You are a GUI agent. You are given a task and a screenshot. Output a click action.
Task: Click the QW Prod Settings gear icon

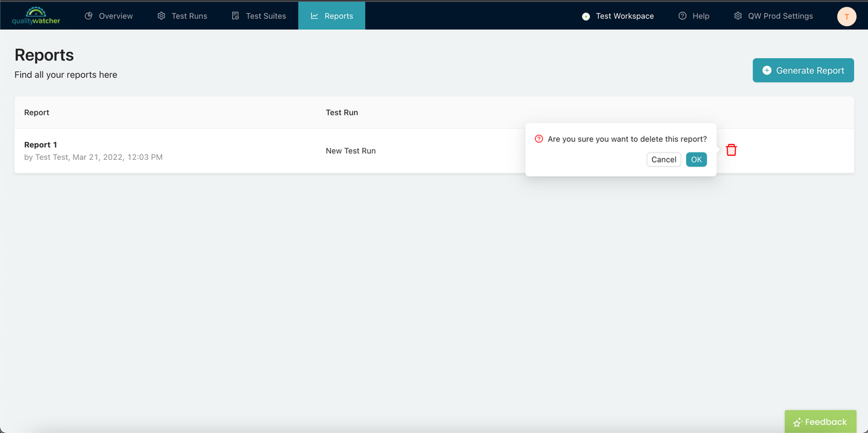[x=738, y=16]
